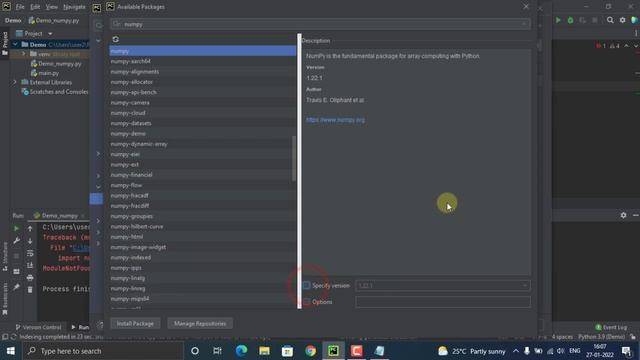
Task: Select numpy-financial in the package list
Action: [x=203, y=175]
